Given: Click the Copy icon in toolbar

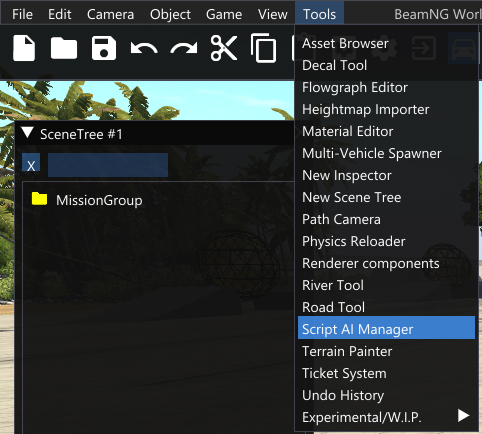Looking at the screenshot, I should coord(263,48).
